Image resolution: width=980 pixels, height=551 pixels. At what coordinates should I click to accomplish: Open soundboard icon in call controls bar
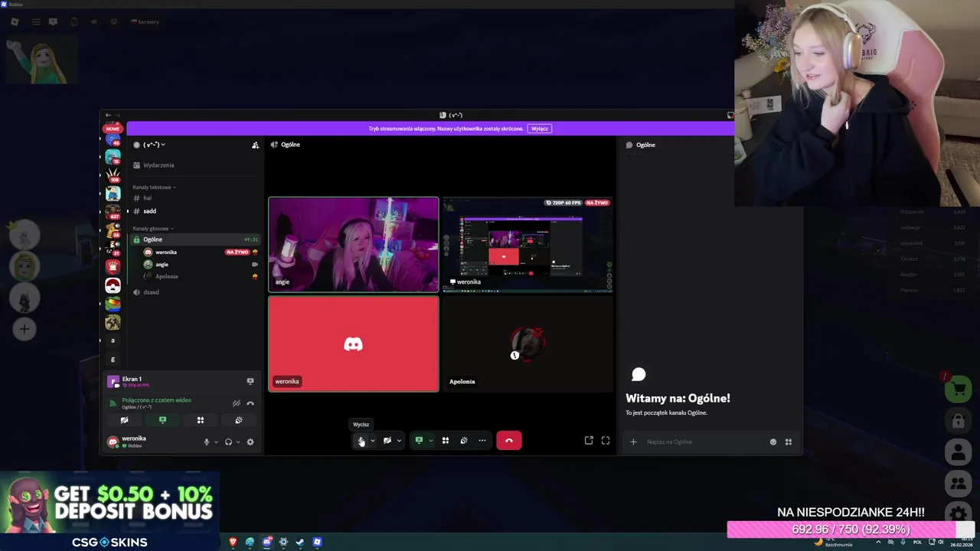[464, 441]
